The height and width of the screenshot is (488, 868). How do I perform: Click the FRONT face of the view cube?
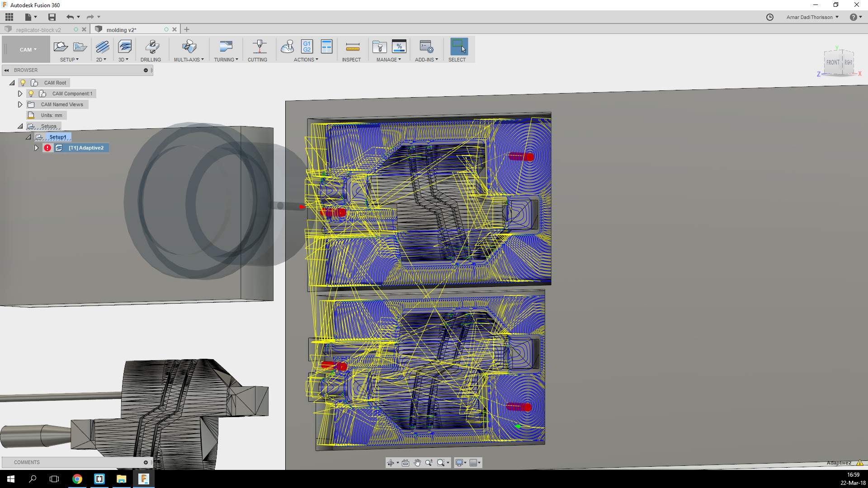click(x=832, y=63)
